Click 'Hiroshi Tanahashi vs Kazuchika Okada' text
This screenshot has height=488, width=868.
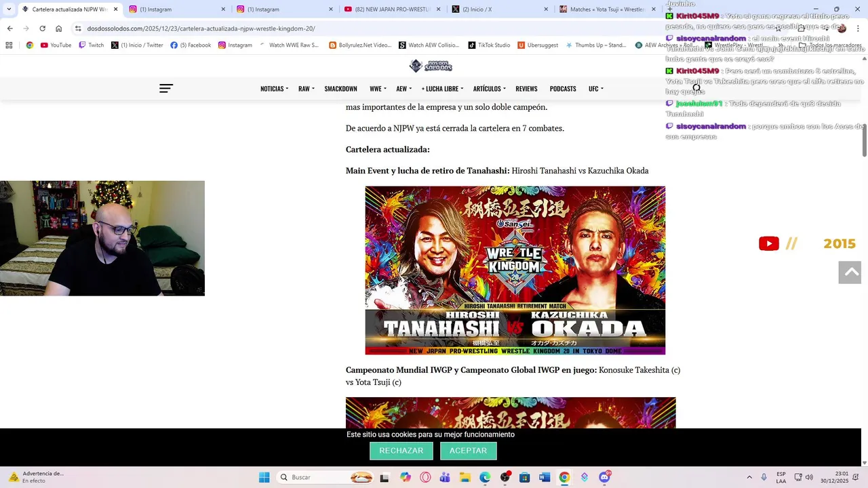[580, 171]
